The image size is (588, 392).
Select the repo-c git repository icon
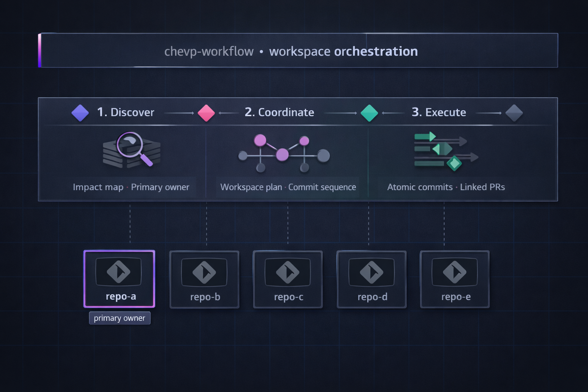pos(288,272)
